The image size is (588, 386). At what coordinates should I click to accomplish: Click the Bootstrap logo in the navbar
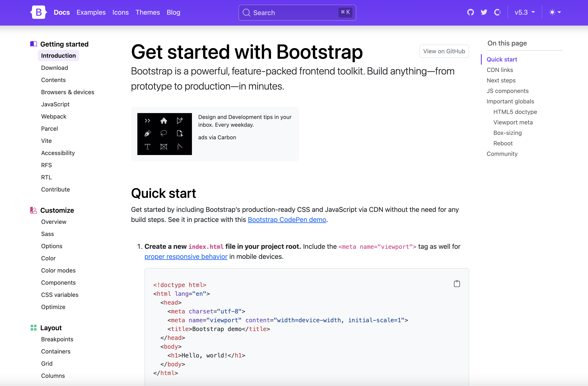coord(39,12)
